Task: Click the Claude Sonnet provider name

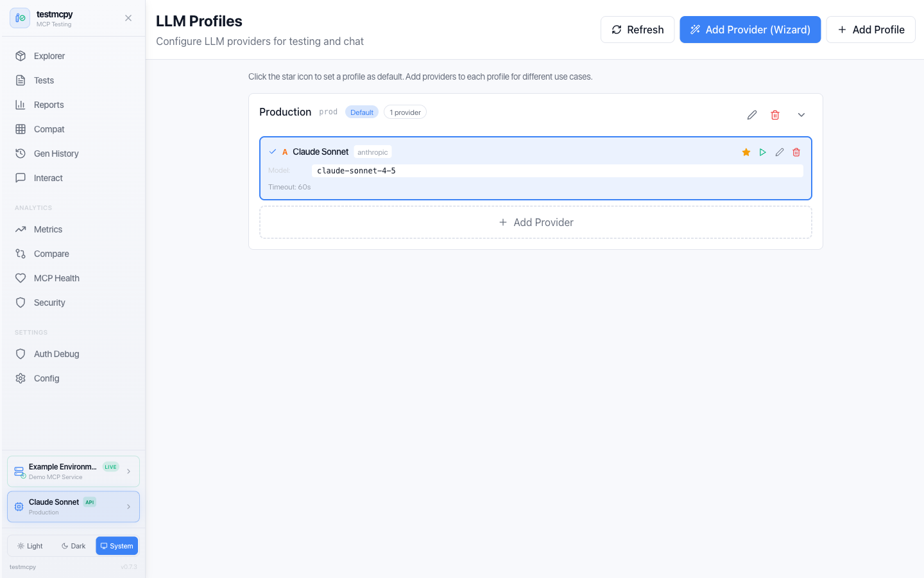Action: click(x=320, y=152)
